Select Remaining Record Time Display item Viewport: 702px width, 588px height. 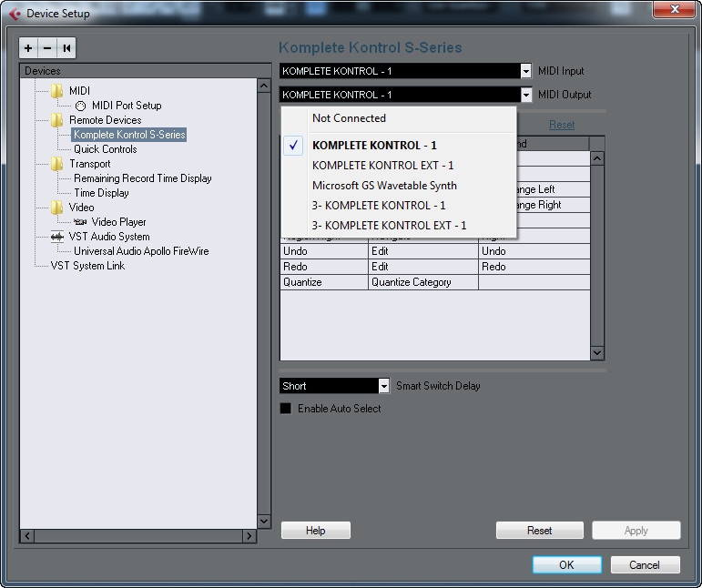click(143, 178)
